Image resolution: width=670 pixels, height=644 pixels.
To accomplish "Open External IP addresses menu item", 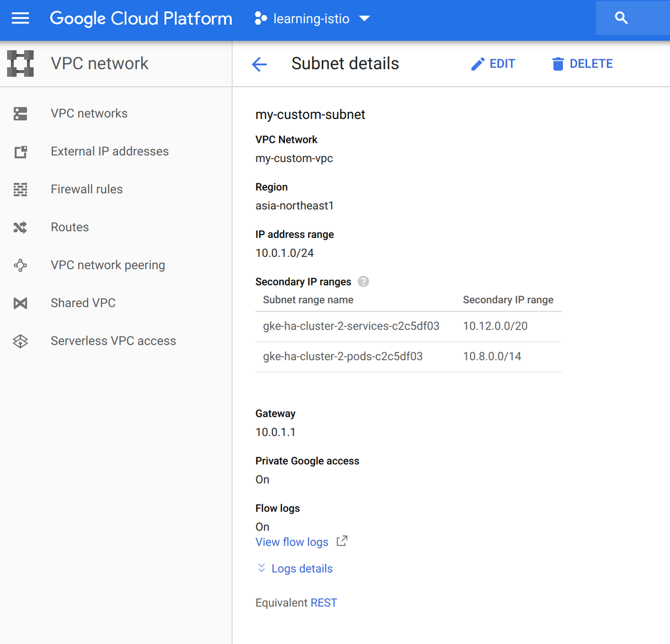I will [109, 151].
